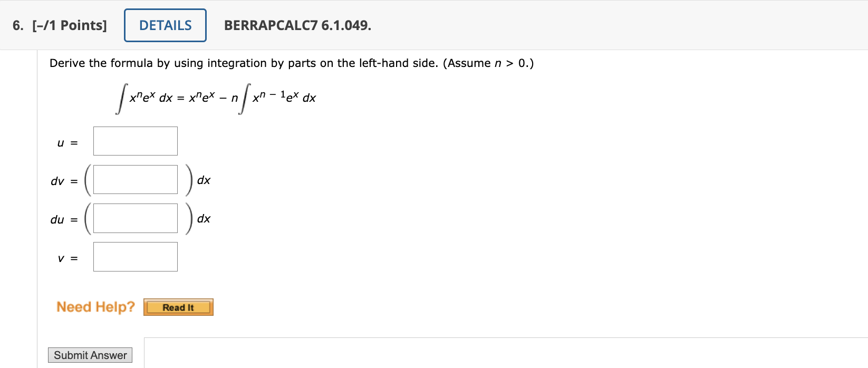Click the DETAILS button
This screenshot has width=868, height=368.
coord(165,25)
